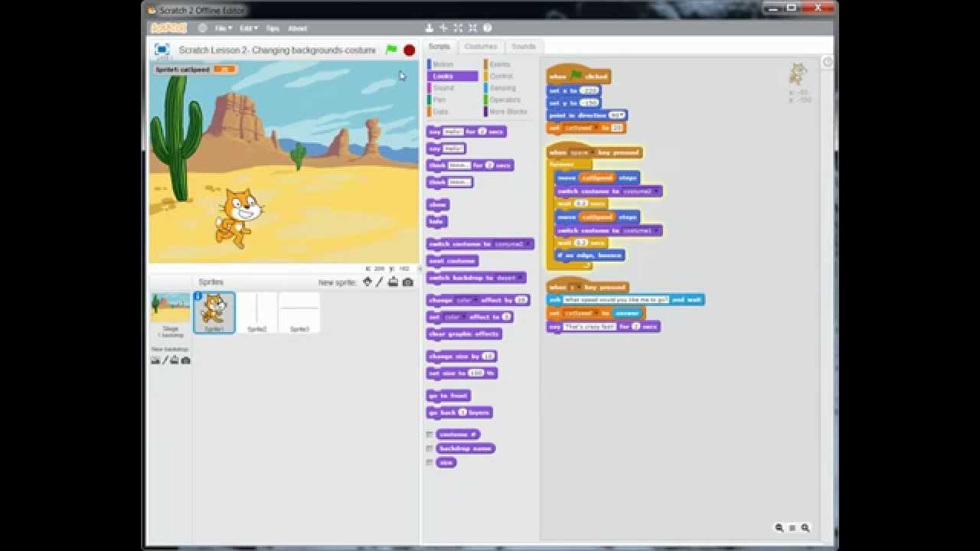Take new backdrop from camera
980x551 pixels.
[x=185, y=360]
